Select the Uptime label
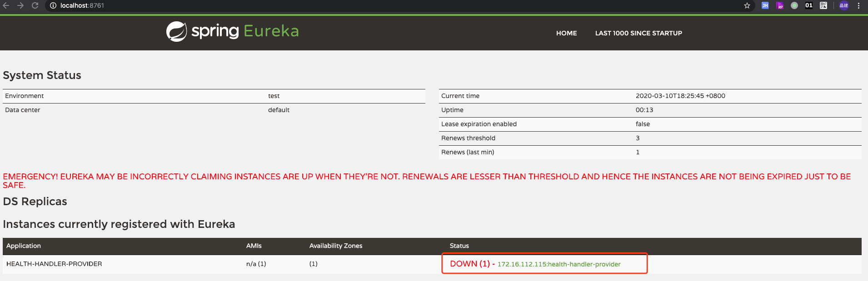The image size is (868, 281). (x=452, y=110)
